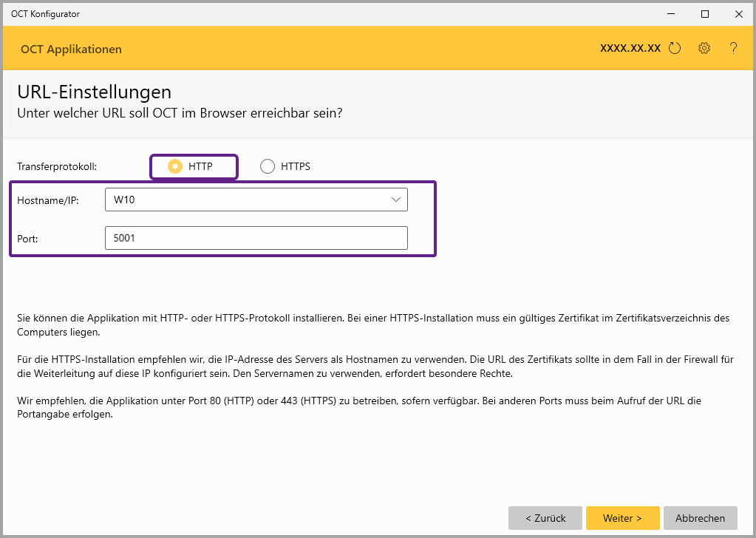
Task: Open settings via the gear icon
Action: coord(704,49)
